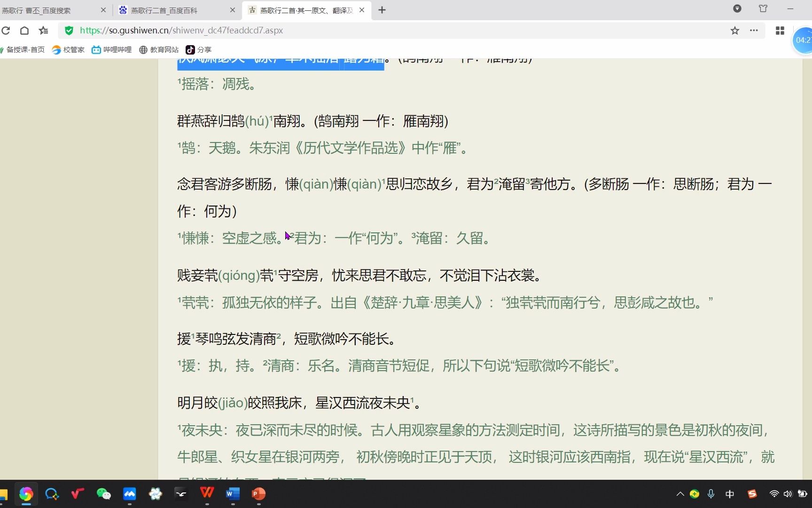
Task: Click the battery status tray icon
Action: pos(803,494)
